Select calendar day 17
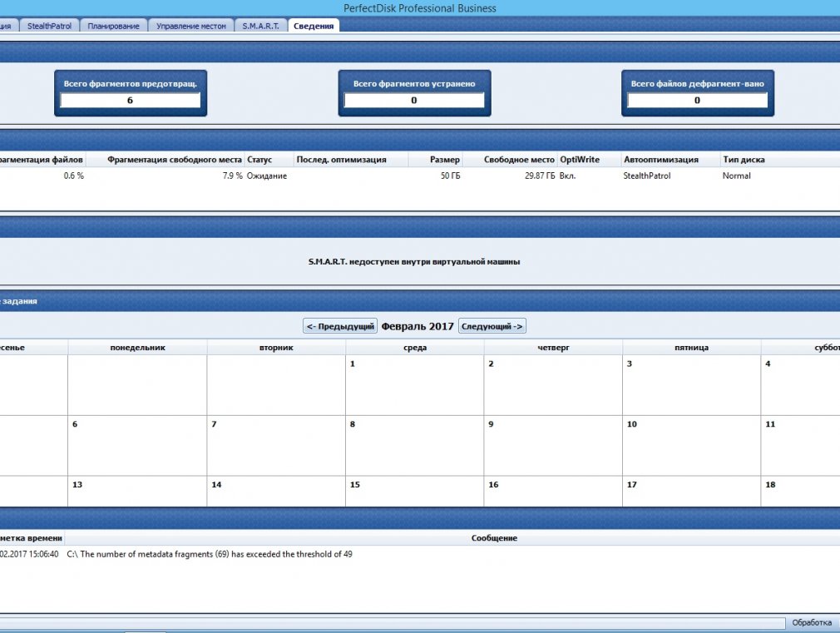Screen dimensions: 840x633 (x=692, y=492)
